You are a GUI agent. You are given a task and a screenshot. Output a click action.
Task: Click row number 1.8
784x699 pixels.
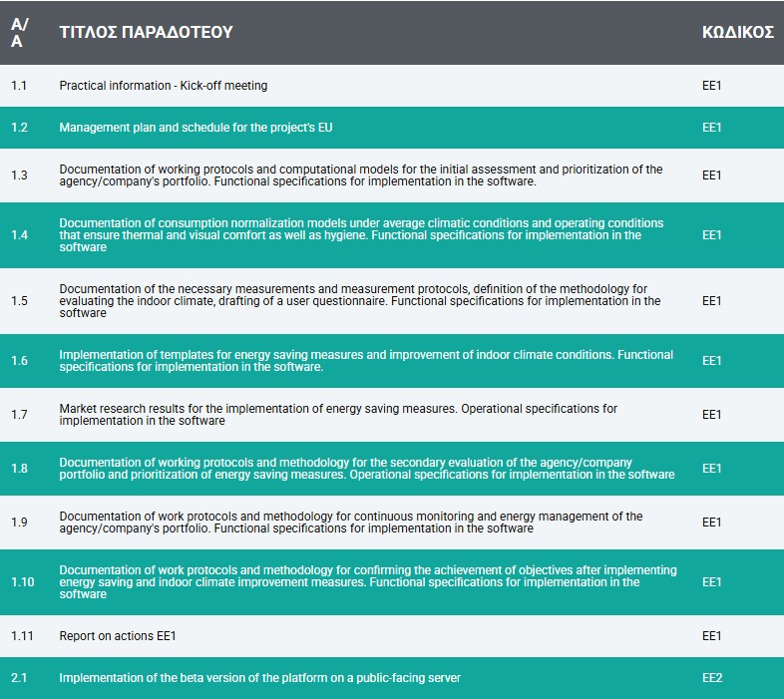[x=19, y=469]
